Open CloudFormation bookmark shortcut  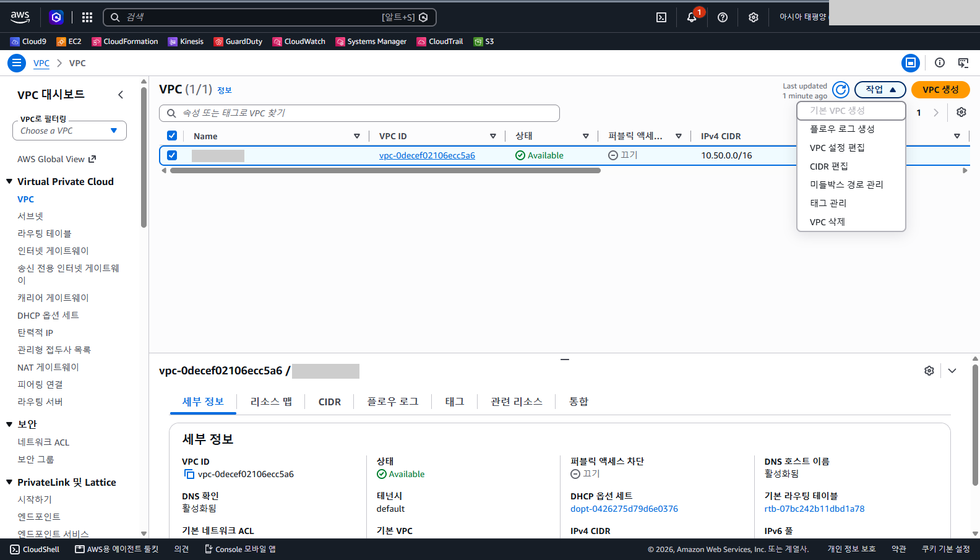point(125,41)
